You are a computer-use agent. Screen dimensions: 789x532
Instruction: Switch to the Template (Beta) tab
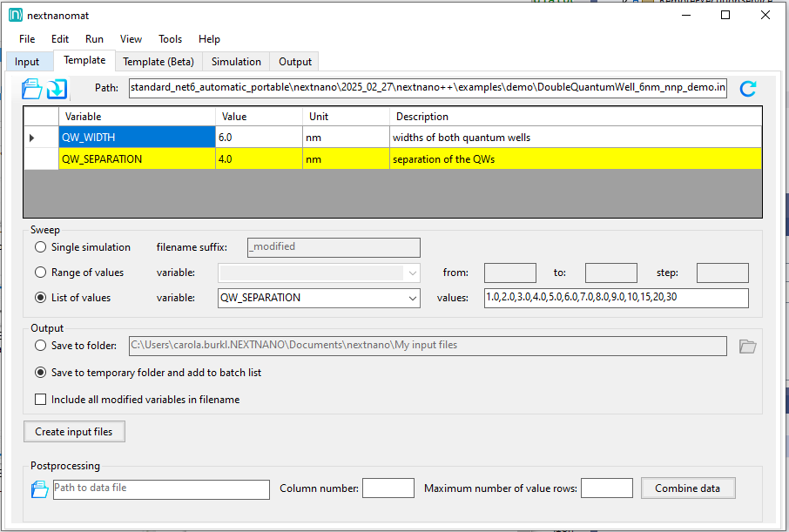pyautogui.click(x=158, y=62)
